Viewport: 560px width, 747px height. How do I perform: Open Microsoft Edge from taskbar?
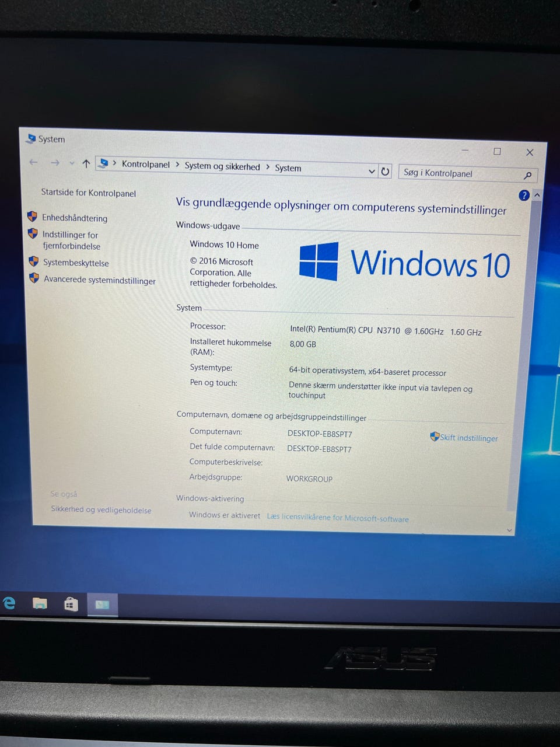(x=9, y=603)
